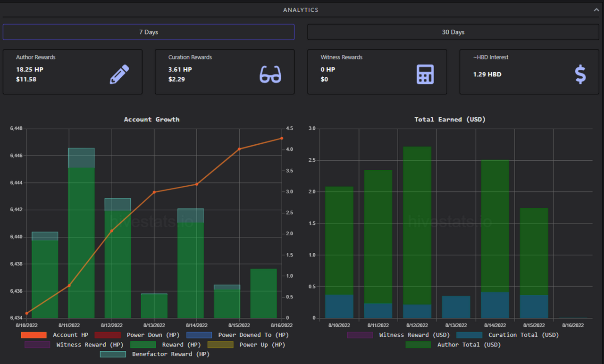Click the Account HP legend label

click(70, 335)
